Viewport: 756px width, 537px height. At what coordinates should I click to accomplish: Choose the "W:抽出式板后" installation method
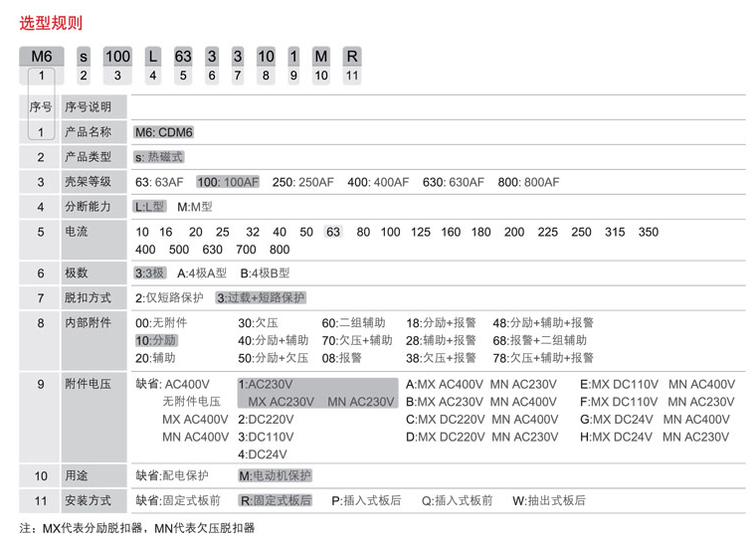[x=549, y=501]
